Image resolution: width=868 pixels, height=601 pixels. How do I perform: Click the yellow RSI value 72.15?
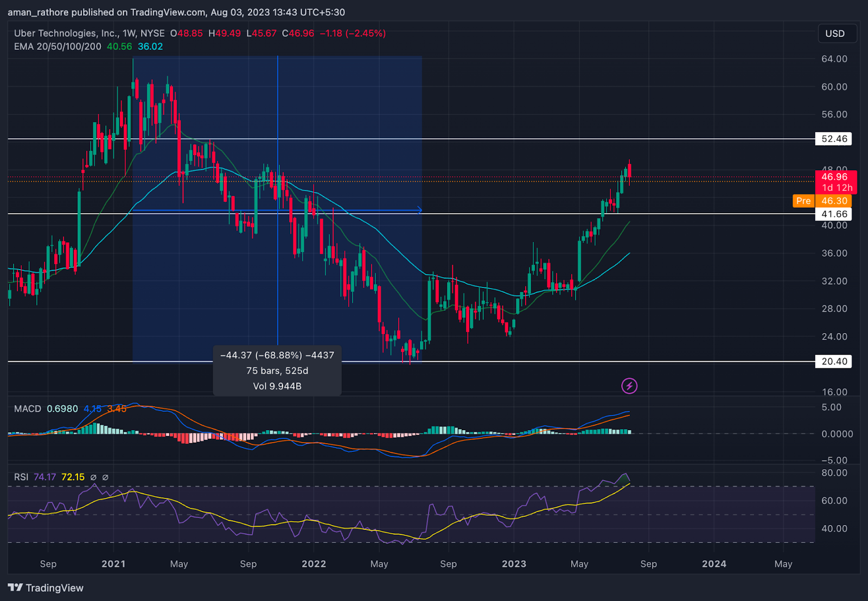[73, 477]
